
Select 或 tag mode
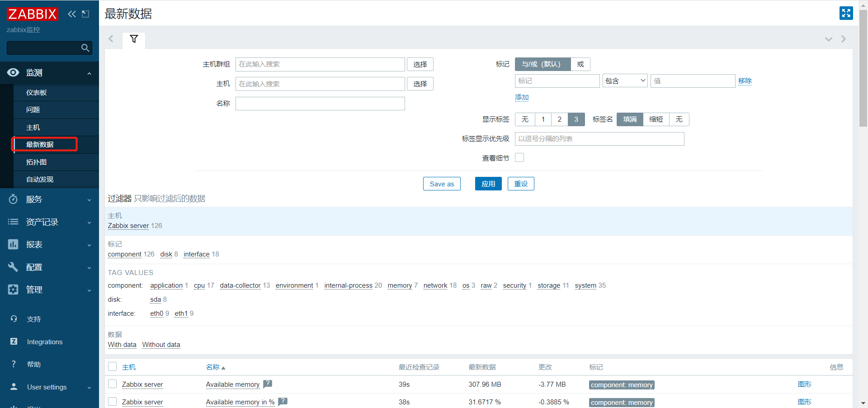[x=580, y=64]
